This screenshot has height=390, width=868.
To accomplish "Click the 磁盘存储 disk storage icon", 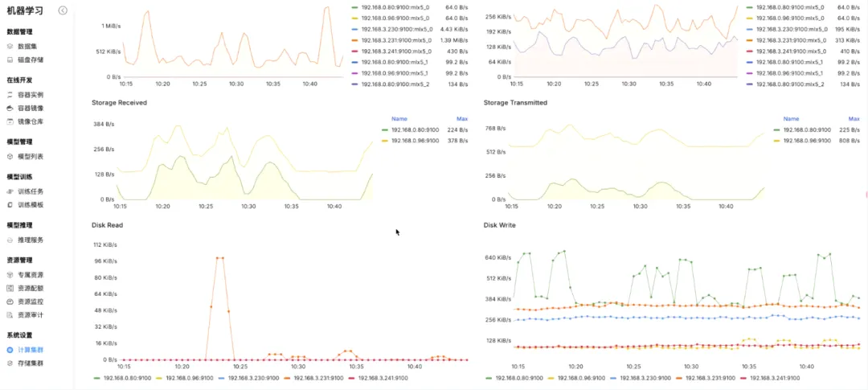I will (x=10, y=60).
